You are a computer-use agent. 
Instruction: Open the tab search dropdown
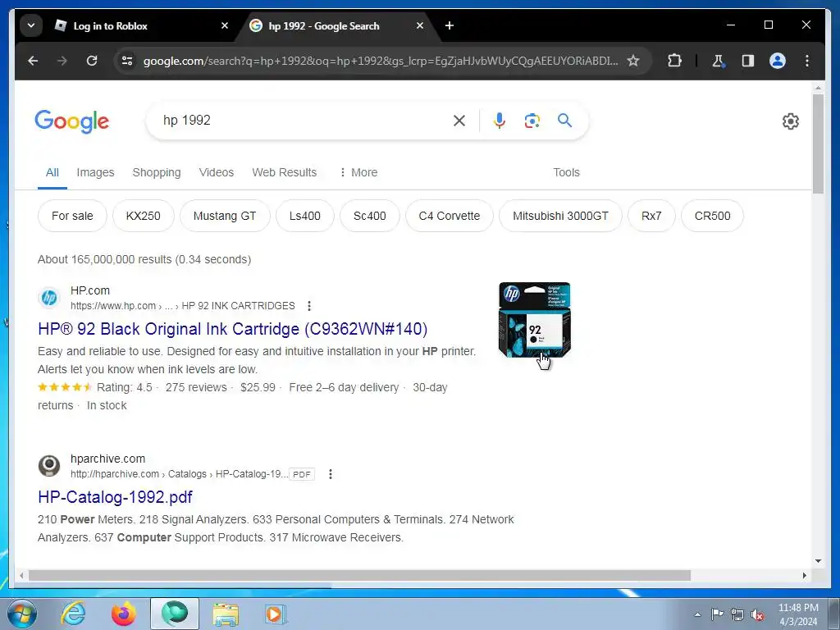pyautogui.click(x=31, y=25)
